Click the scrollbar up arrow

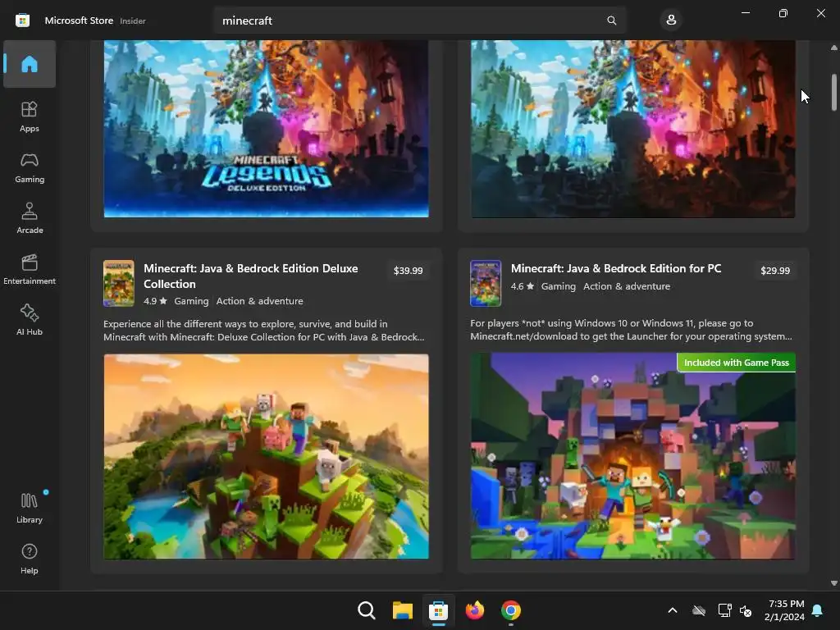(833, 48)
